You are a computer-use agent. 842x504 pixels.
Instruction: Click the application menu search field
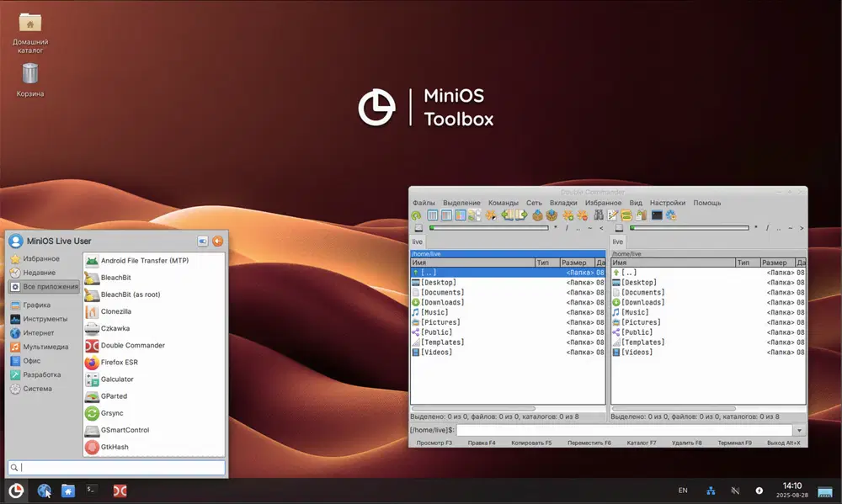click(x=118, y=467)
